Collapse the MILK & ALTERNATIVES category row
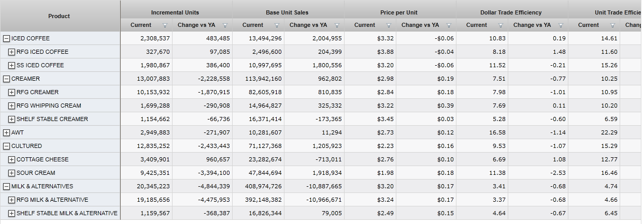This screenshot has width=644, height=224. [7, 186]
